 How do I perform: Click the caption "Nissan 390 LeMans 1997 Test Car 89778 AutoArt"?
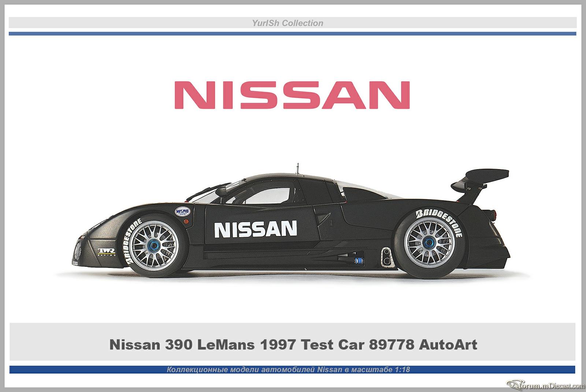point(293,344)
